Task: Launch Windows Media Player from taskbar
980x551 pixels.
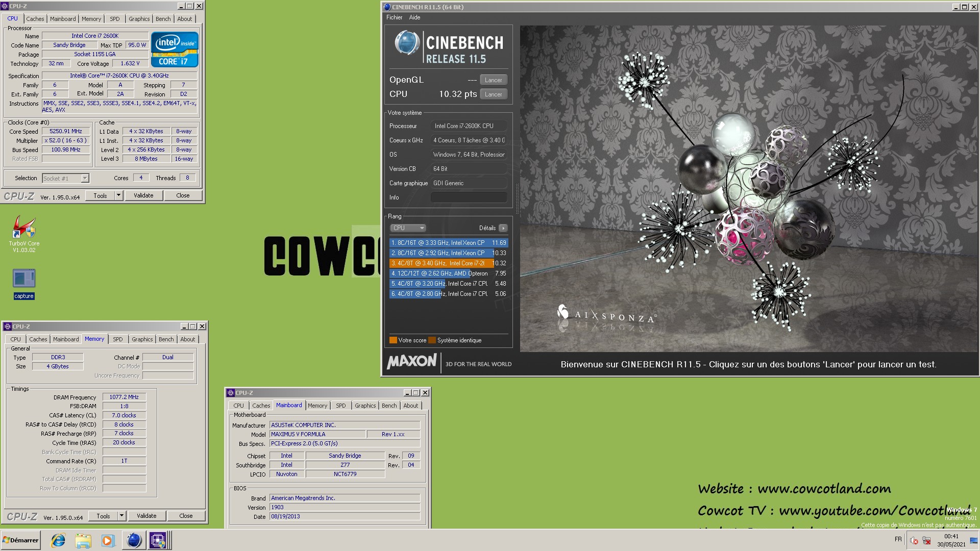Action: click(x=108, y=540)
